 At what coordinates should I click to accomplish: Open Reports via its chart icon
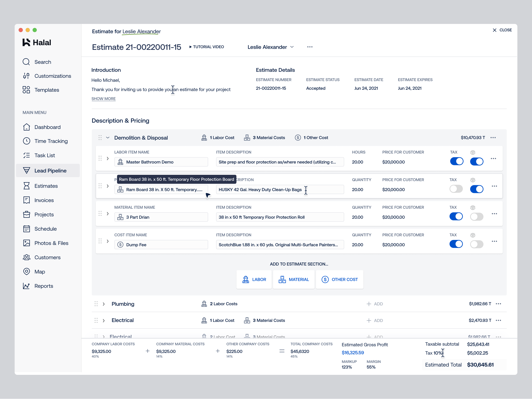[x=26, y=286]
